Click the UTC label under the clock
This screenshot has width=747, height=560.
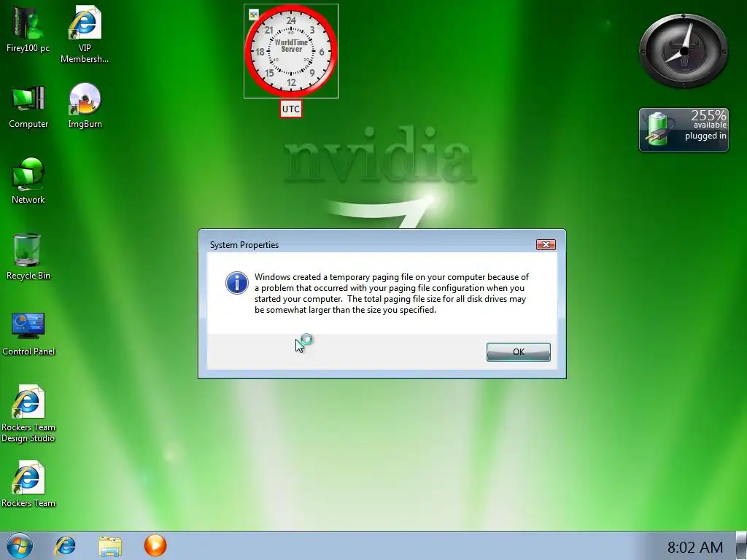(290, 109)
